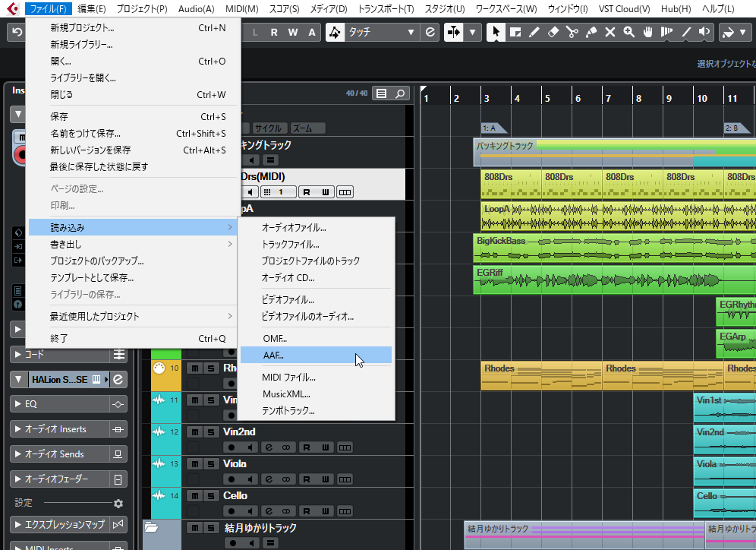Select the Object Selection arrow tool
The height and width of the screenshot is (550, 756).
pyautogui.click(x=496, y=33)
